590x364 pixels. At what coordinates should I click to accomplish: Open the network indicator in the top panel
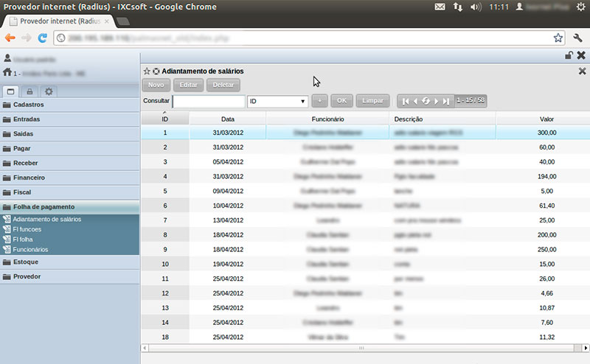click(x=457, y=7)
